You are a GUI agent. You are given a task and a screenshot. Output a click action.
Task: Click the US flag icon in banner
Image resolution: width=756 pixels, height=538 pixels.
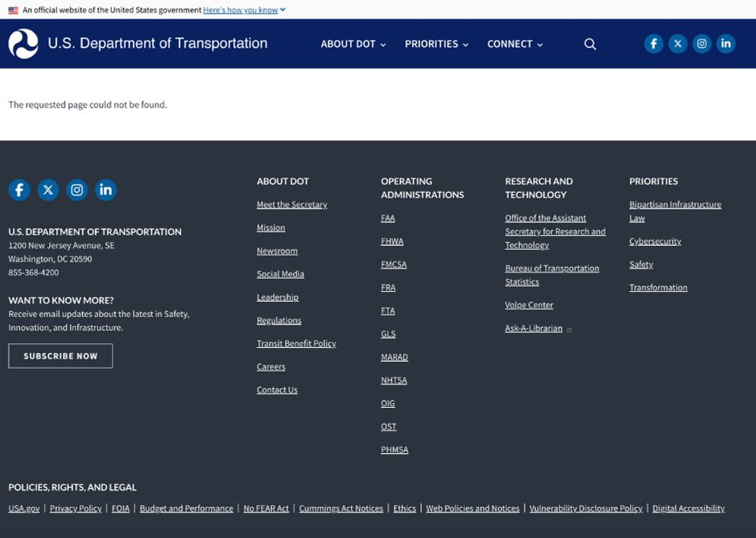pyautogui.click(x=14, y=10)
